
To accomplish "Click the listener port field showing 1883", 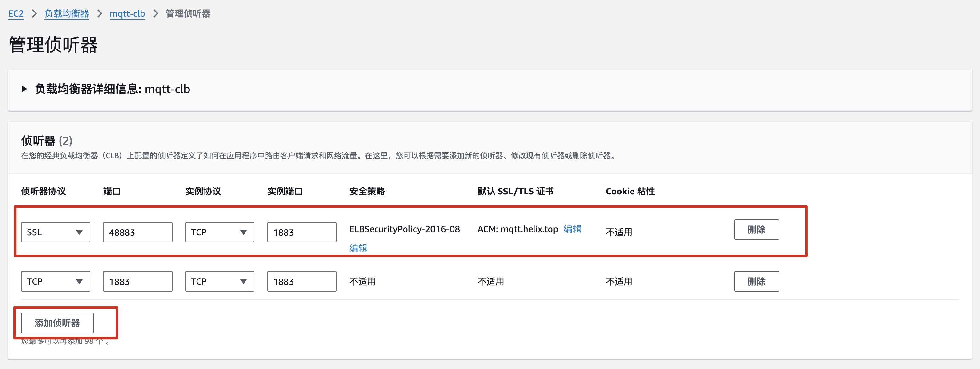I will 137,281.
